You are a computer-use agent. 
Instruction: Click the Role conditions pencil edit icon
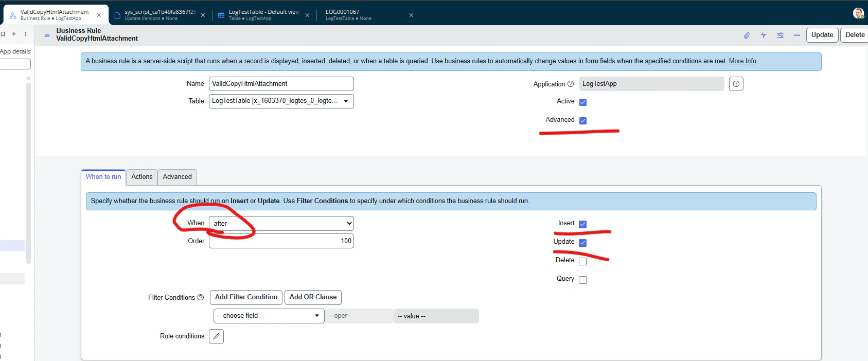[217, 336]
